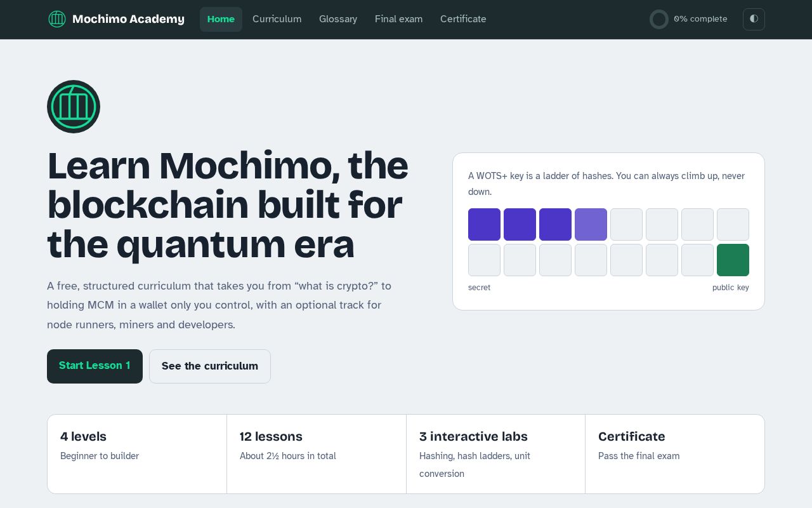Click the Mochimo Academy brand text
Viewport: 812px width, 508px height.
pos(128,19)
